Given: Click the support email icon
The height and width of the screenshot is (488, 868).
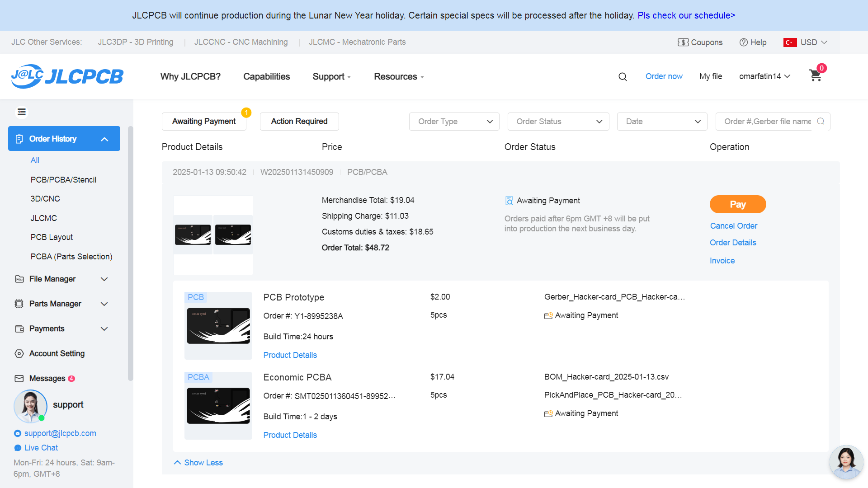Looking at the screenshot, I should click(x=18, y=434).
